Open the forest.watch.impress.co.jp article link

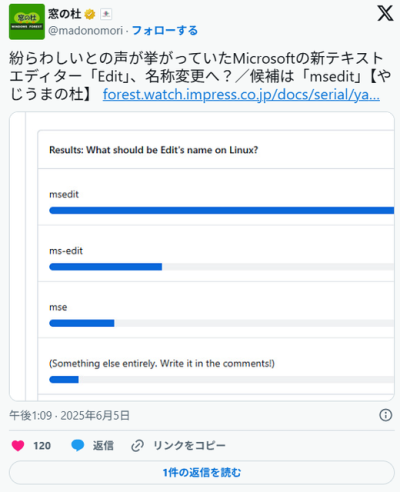point(241,95)
